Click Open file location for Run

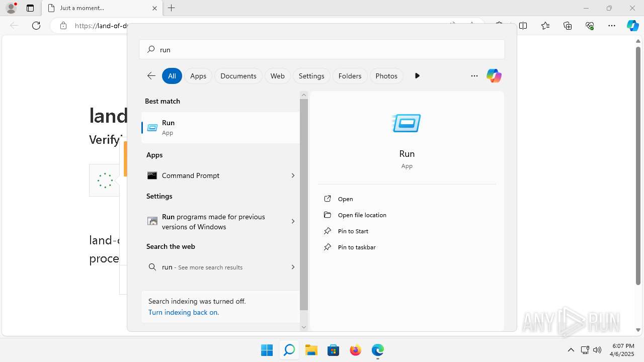click(x=362, y=215)
